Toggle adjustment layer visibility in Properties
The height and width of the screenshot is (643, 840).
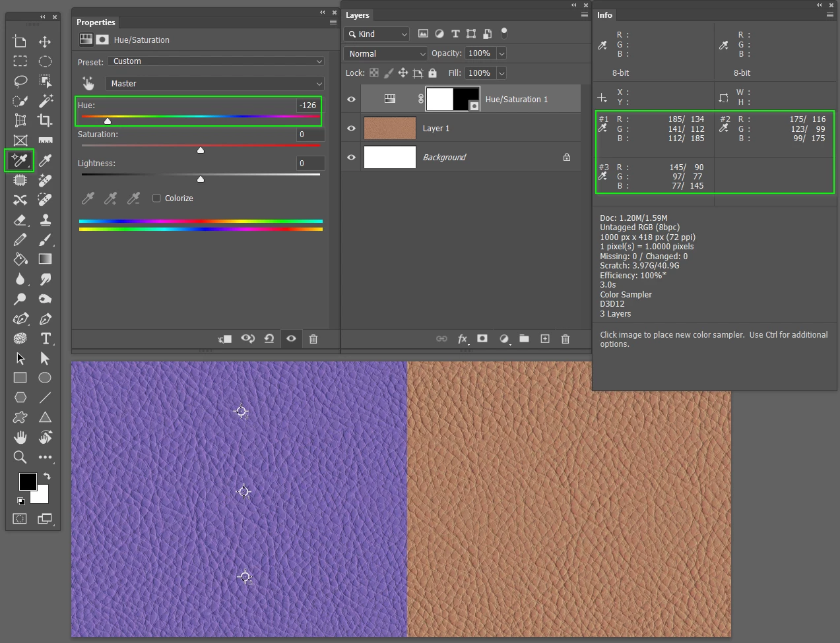pyautogui.click(x=291, y=339)
